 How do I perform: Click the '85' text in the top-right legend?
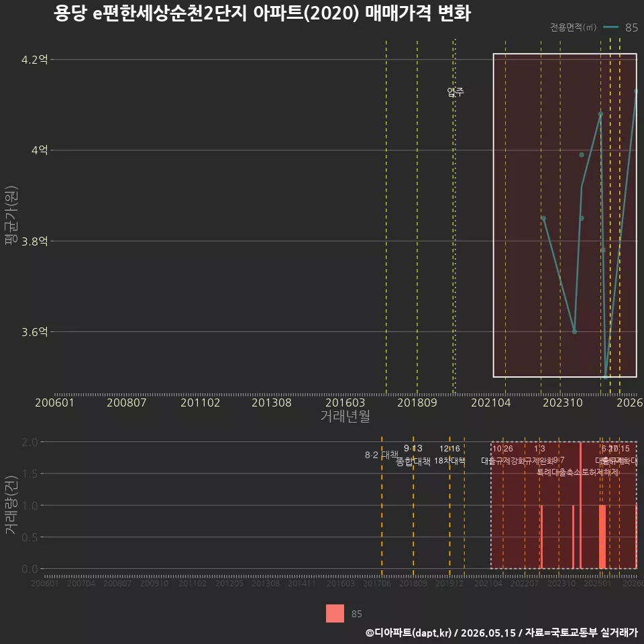pos(631,28)
